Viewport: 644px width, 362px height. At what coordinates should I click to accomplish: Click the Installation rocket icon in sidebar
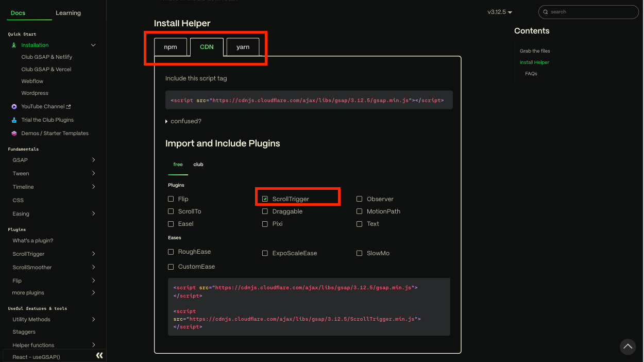click(x=14, y=45)
